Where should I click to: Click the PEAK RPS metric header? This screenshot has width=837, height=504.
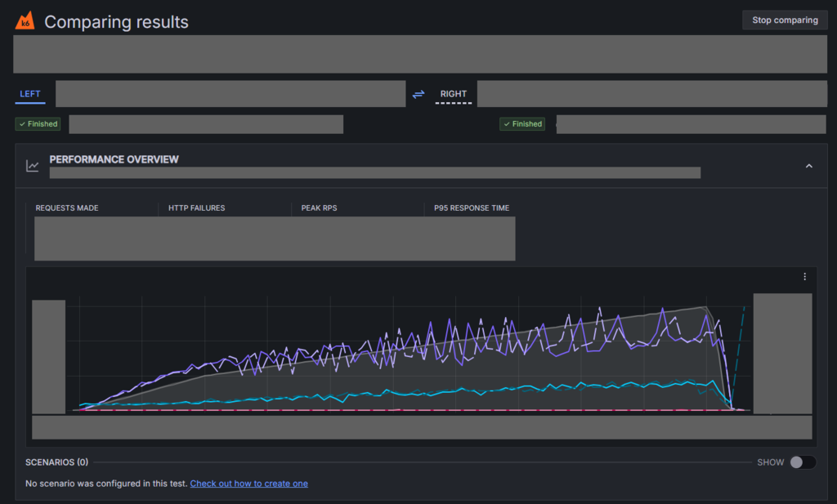(319, 208)
